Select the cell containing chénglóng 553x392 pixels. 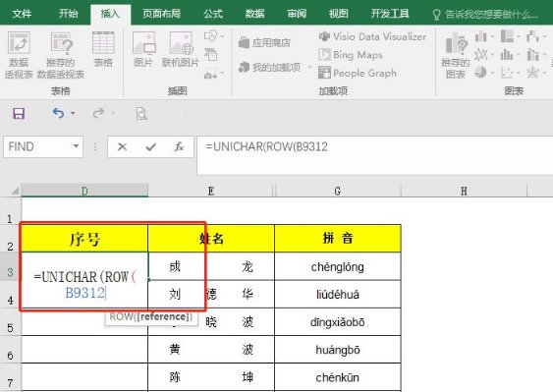point(338,266)
